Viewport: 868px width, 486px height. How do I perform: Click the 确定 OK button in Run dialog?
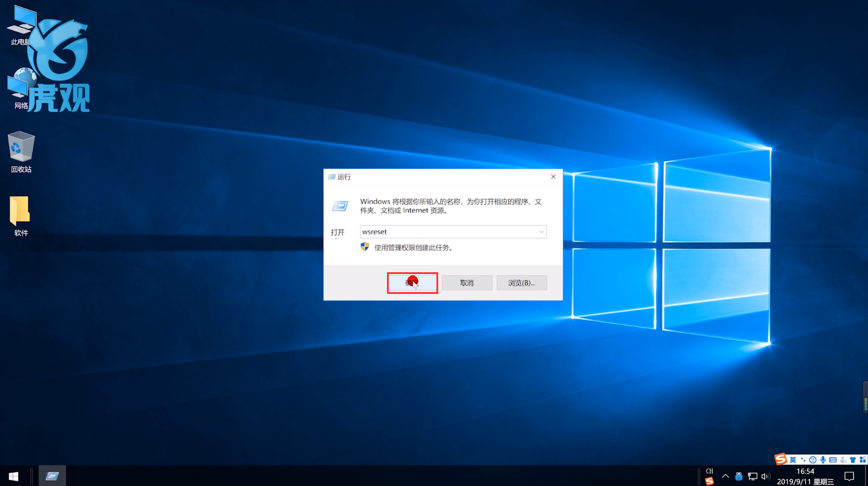[412, 282]
